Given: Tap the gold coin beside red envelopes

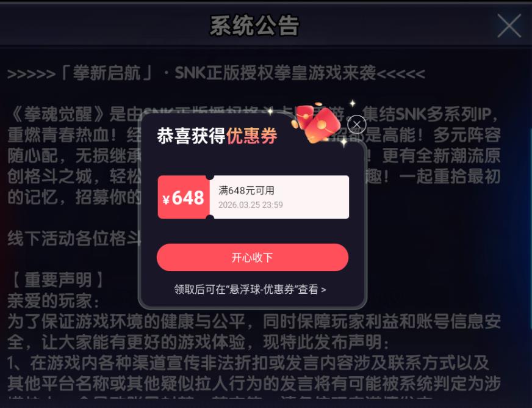Looking at the screenshot, I should [x=294, y=123].
